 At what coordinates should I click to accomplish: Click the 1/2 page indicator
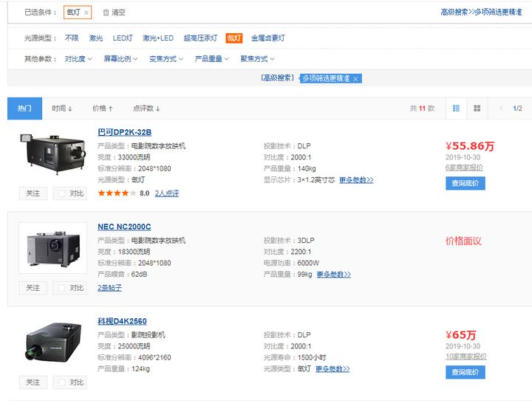coord(517,109)
